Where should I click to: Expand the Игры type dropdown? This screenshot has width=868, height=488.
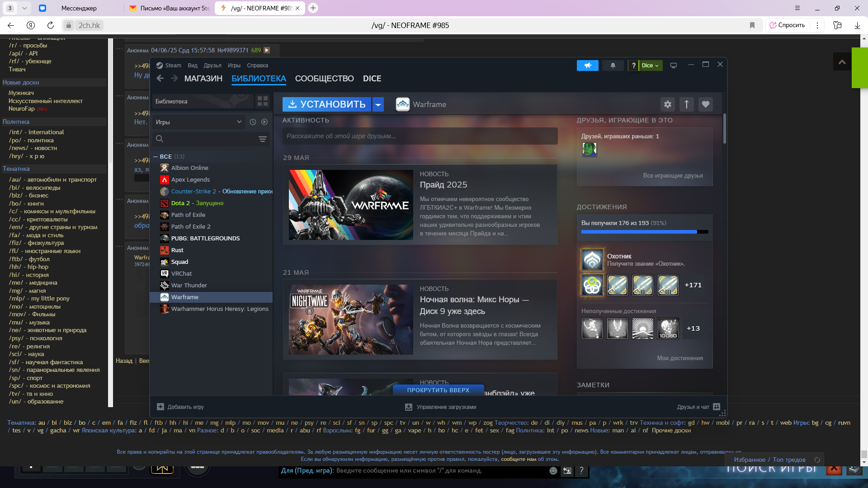coord(199,122)
